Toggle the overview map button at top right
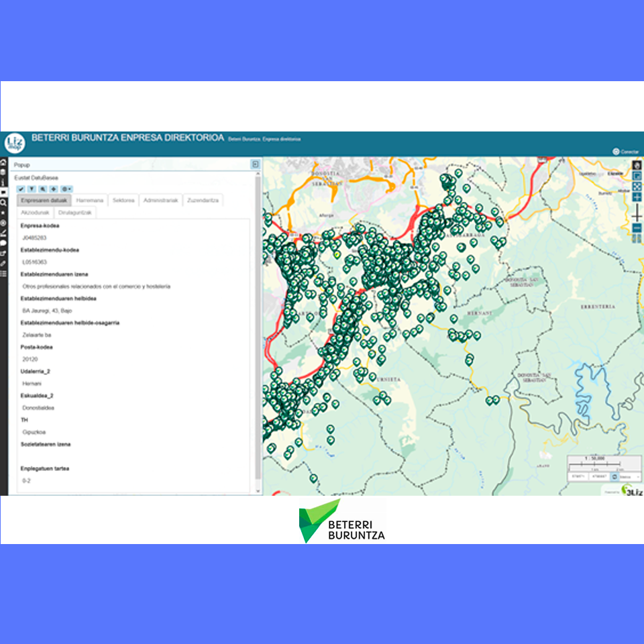Screen dimensions: 644x644 pyautogui.click(x=637, y=176)
